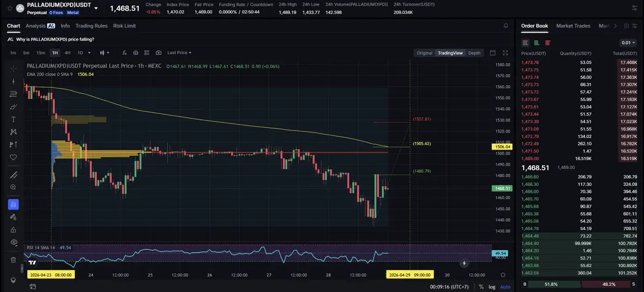644x292 pixels.
Task: Open indicators fx menu
Action: pos(125,53)
